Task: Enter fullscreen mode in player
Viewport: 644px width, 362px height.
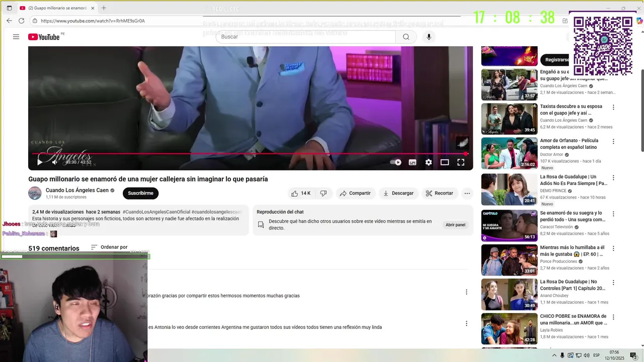Action: tap(461, 162)
